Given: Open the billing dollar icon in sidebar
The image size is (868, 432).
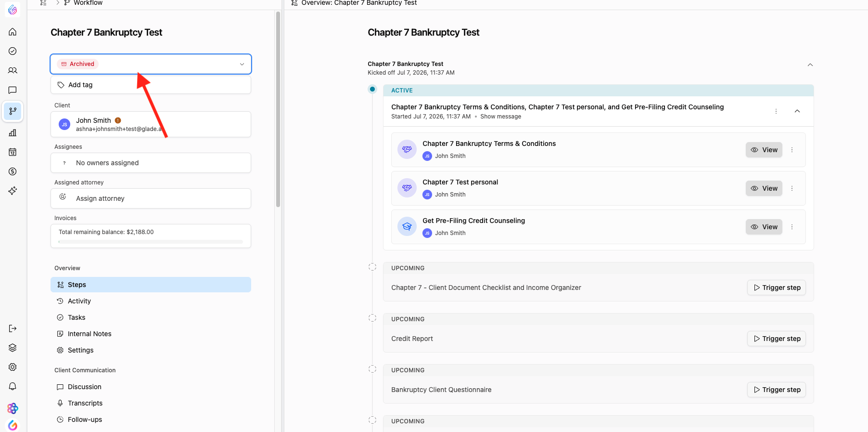Looking at the screenshot, I should pos(13,171).
